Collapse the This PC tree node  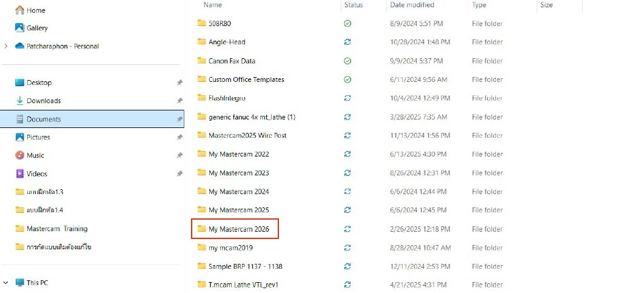point(5,283)
